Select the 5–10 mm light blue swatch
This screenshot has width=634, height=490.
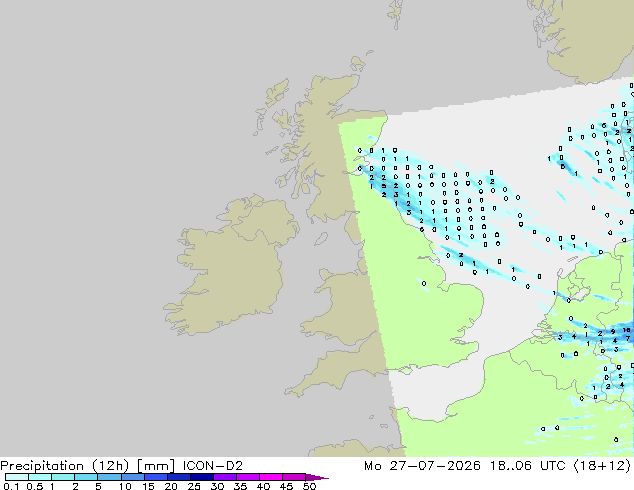tap(109, 477)
